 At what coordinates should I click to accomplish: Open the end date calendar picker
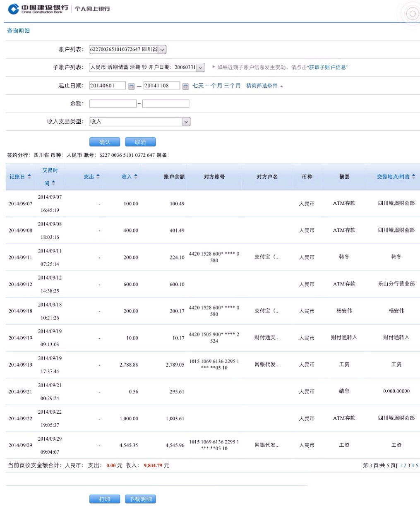coord(185,86)
